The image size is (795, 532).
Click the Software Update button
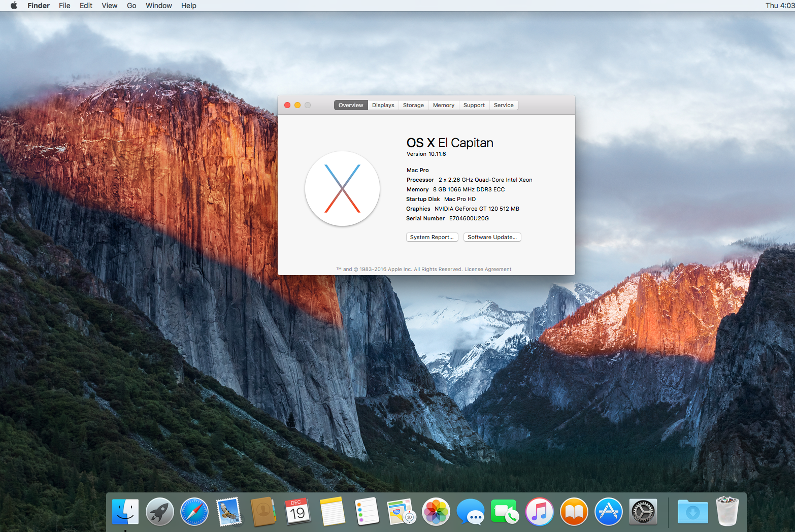pyautogui.click(x=492, y=237)
